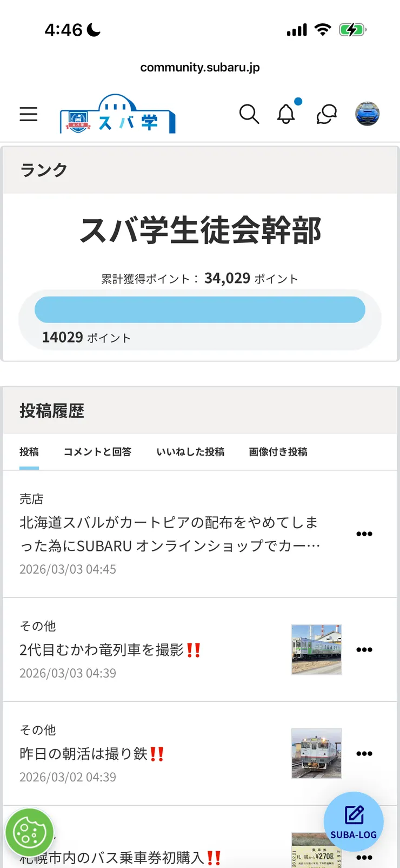Tap the blue notification dot on the bell
The width and height of the screenshot is (400, 868).
pyautogui.click(x=298, y=101)
